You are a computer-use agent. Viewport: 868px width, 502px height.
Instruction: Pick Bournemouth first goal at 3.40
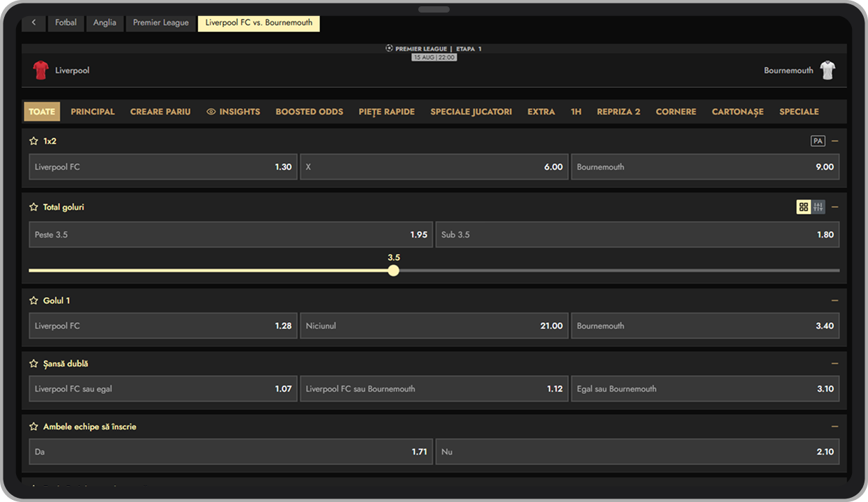[x=706, y=326]
